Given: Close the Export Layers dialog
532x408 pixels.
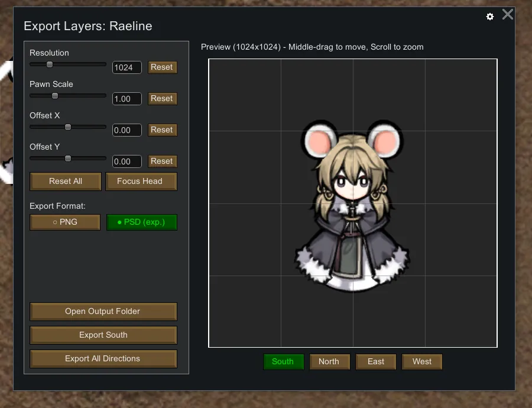Looking at the screenshot, I should [x=508, y=15].
